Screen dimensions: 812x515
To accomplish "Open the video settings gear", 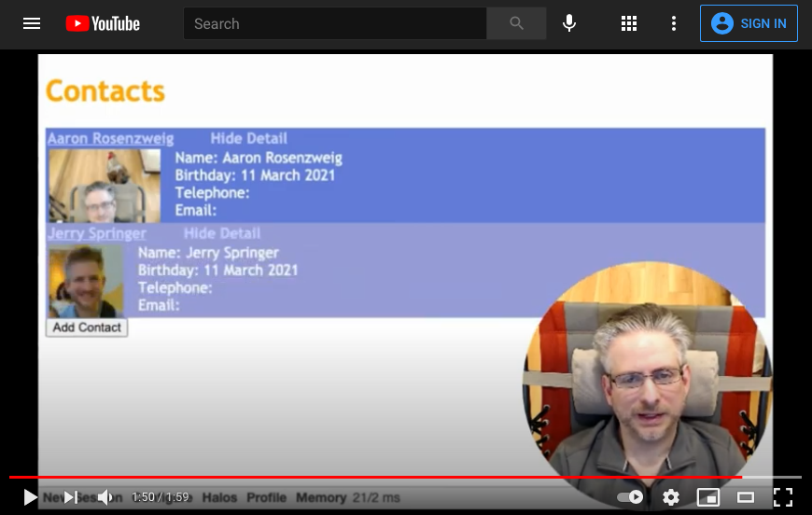I will [671, 497].
